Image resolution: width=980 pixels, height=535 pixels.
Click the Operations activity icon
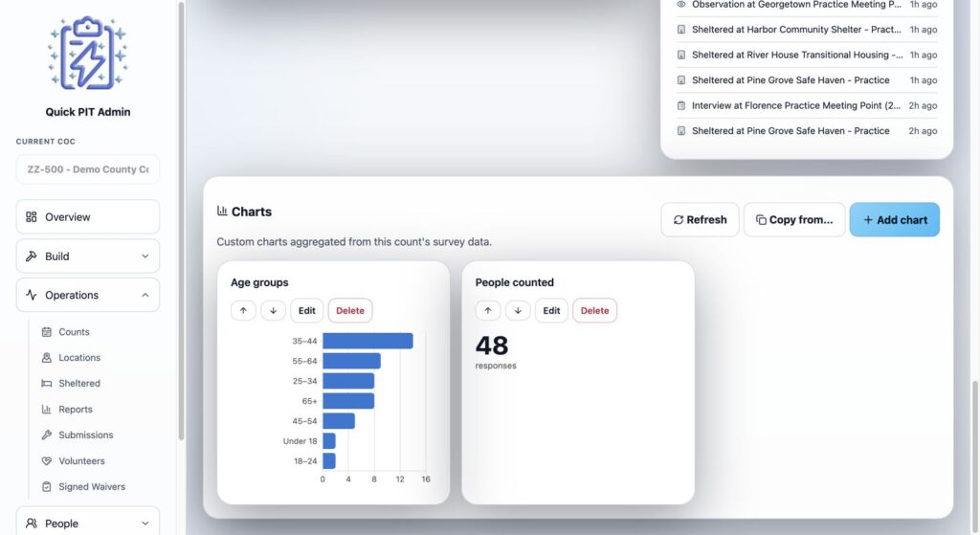click(32, 295)
